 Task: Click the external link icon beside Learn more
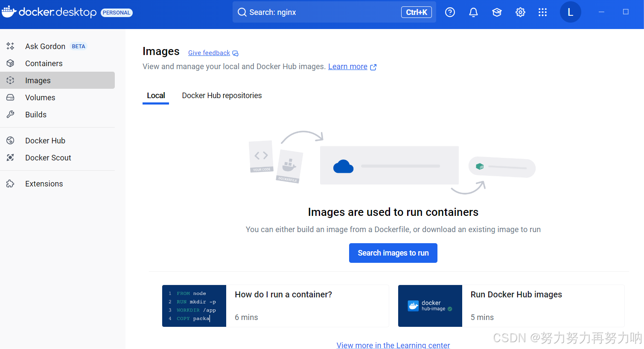point(373,67)
